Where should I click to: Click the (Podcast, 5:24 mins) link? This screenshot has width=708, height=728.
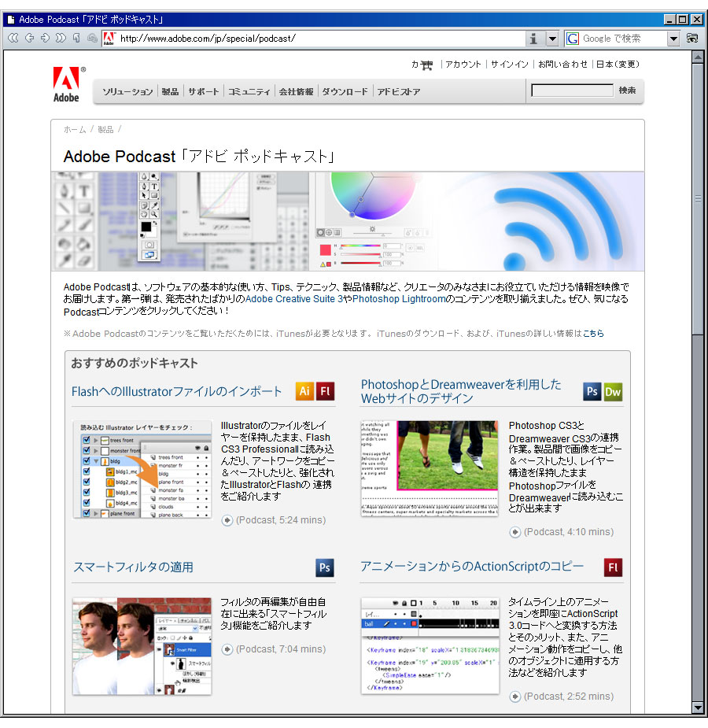coord(281,520)
